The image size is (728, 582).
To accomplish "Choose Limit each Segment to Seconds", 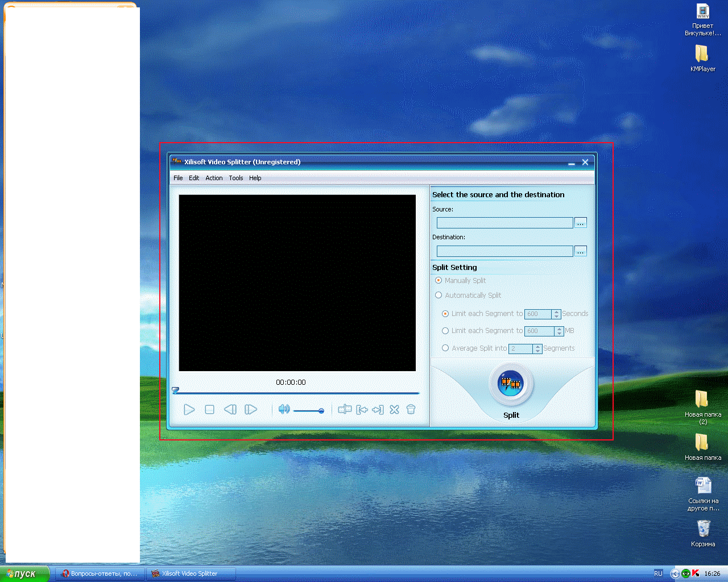I will [445, 314].
